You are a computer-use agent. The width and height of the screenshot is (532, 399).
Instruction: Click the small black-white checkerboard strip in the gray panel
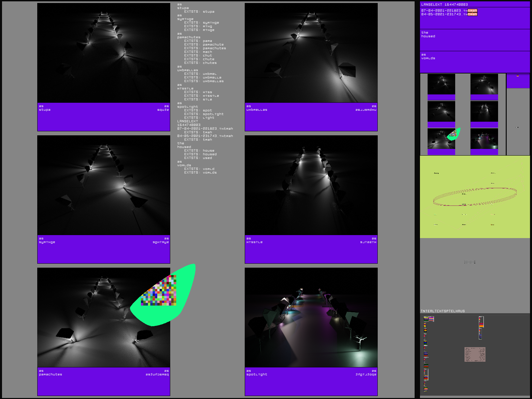[x=470, y=262]
